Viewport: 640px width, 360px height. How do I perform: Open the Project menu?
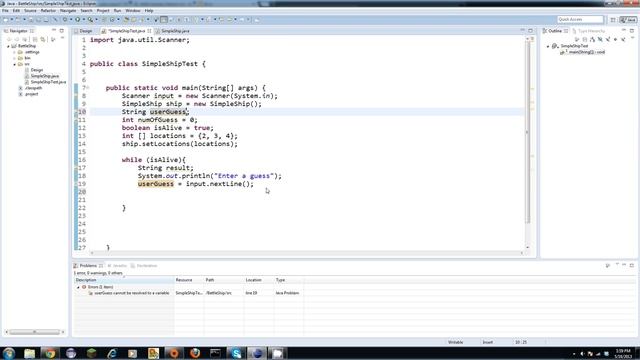click(103, 11)
